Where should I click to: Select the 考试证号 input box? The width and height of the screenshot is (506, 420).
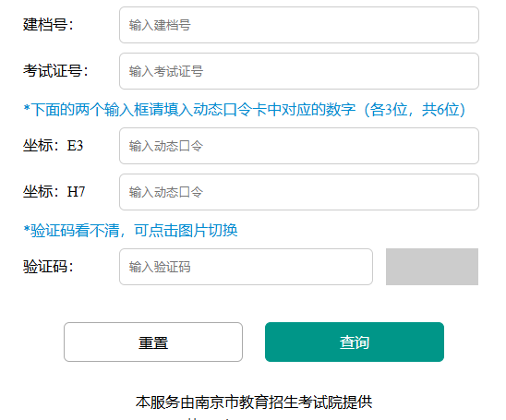(299, 71)
